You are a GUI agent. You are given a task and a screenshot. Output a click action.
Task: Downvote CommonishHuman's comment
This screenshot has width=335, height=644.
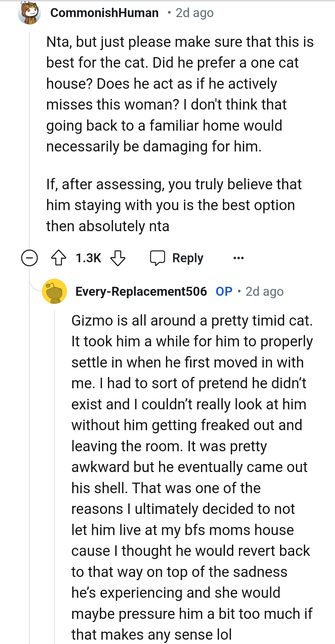pyautogui.click(x=118, y=258)
